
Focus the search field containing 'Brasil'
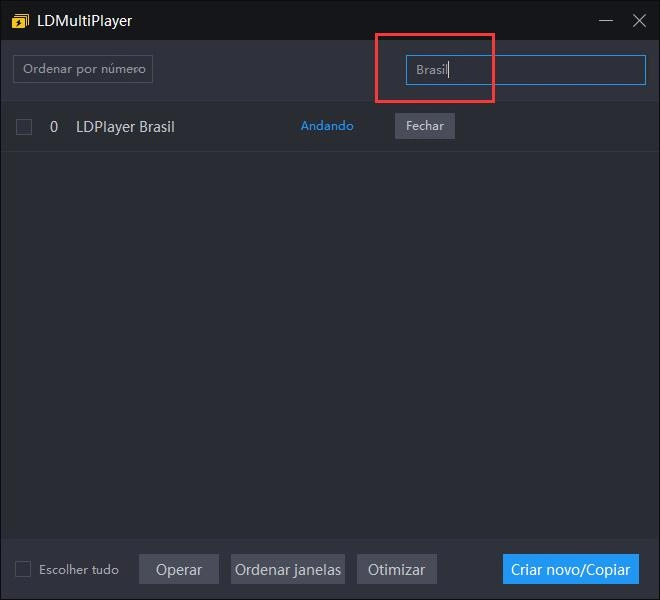tap(525, 70)
